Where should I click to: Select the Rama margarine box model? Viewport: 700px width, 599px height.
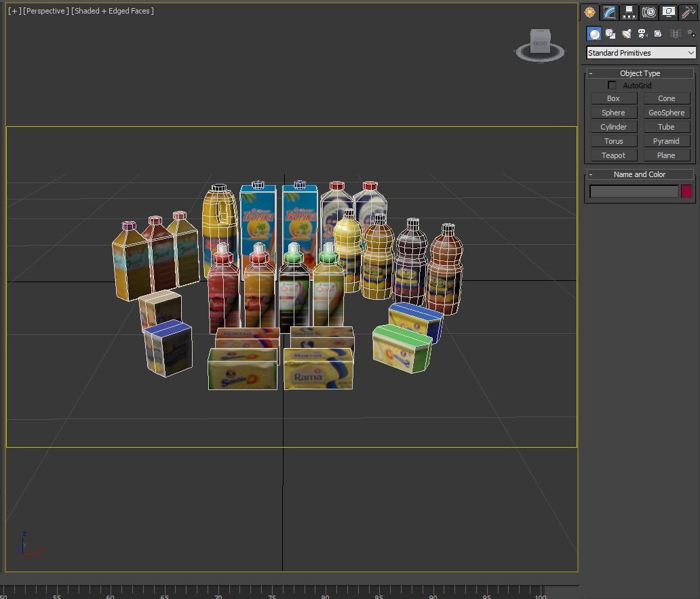click(x=318, y=368)
